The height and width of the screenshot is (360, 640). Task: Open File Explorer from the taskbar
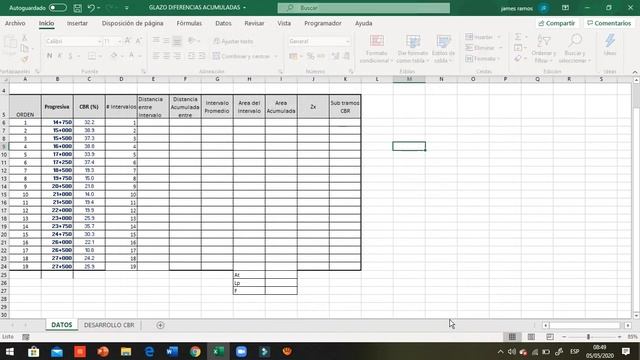[126, 351]
